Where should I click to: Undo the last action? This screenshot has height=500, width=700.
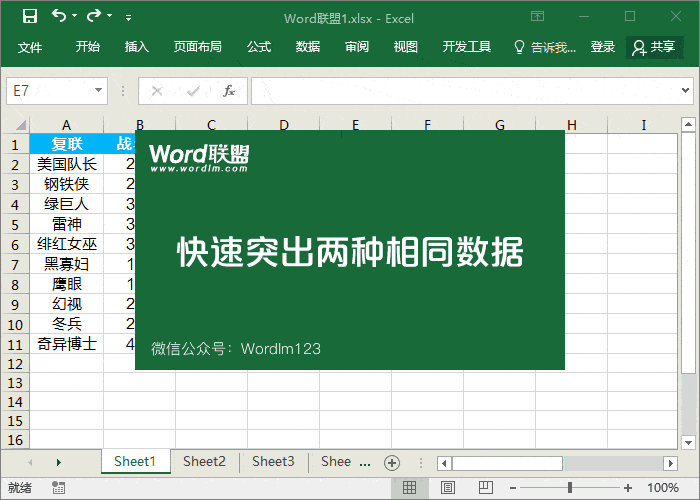coord(59,16)
